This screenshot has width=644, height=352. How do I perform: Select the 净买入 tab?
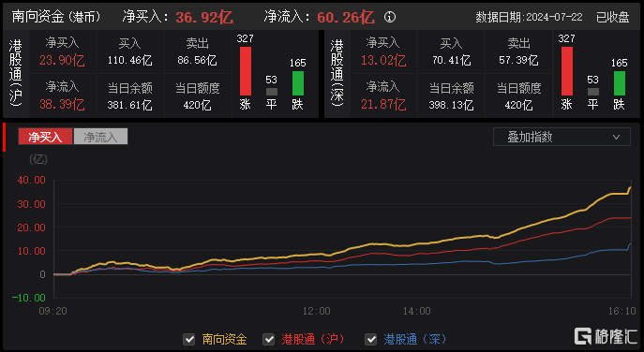(x=45, y=137)
